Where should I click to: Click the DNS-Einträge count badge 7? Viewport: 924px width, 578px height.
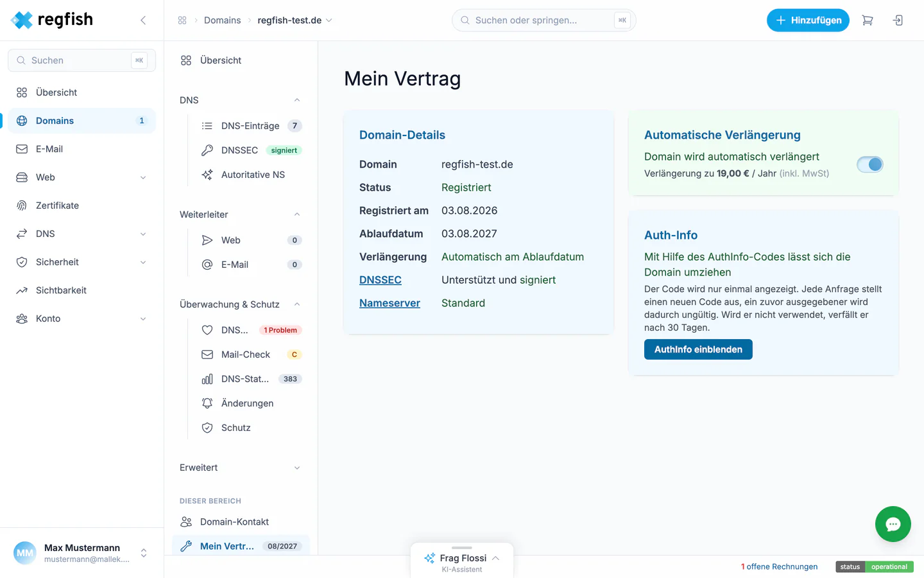pos(295,126)
